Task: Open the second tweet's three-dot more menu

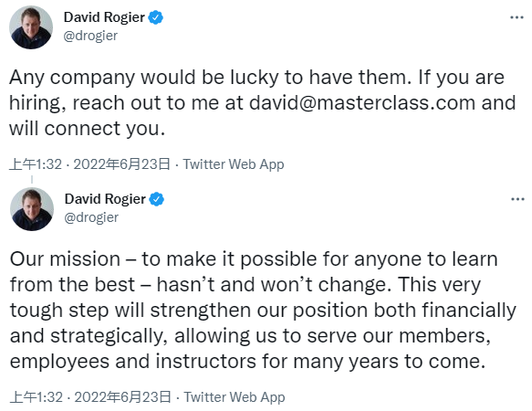Action: coord(517,199)
